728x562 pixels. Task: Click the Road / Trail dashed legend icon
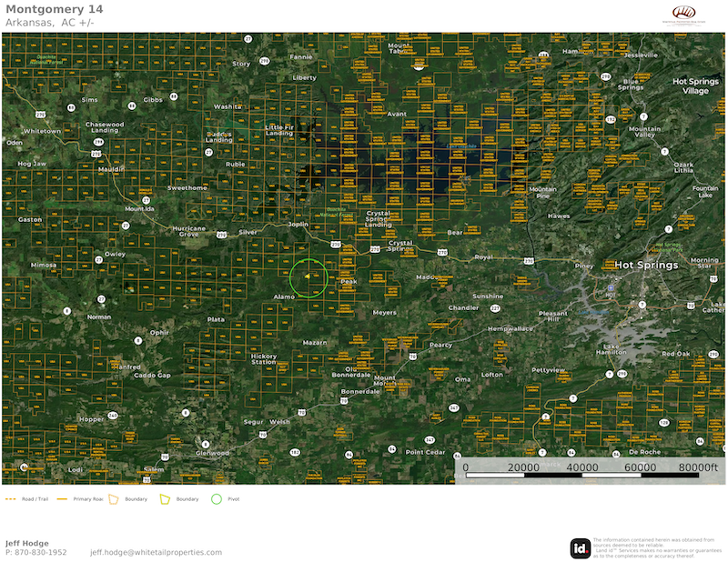(x=12, y=499)
